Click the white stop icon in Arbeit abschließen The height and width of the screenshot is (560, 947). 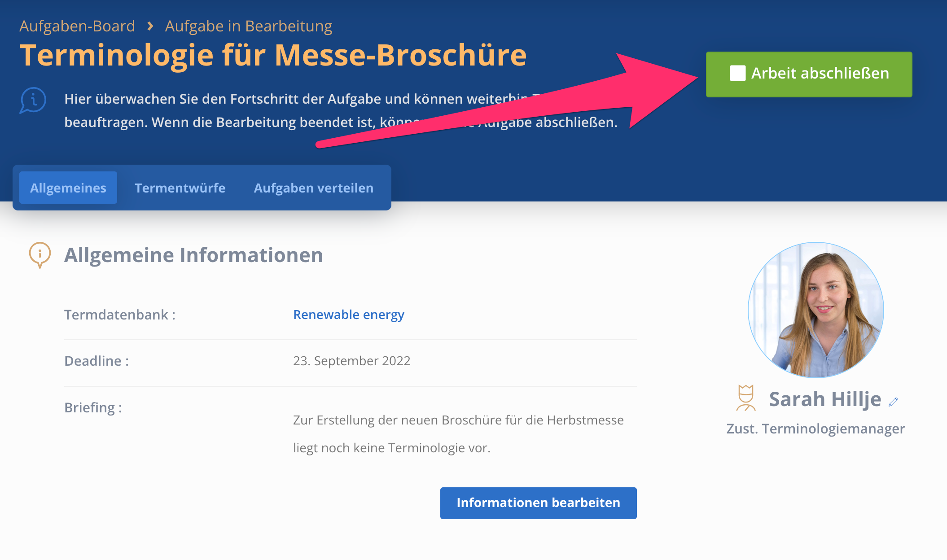(737, 73)
